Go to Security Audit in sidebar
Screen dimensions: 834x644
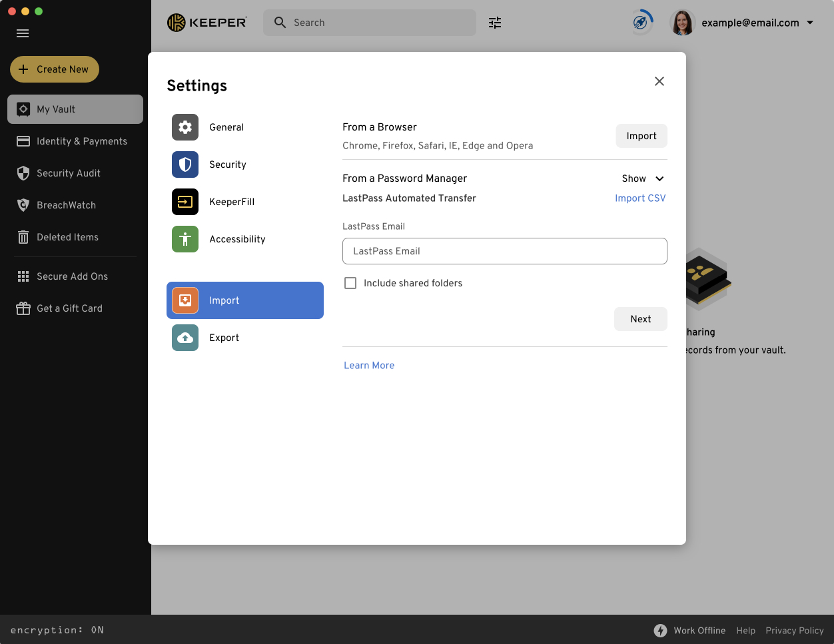68,173
